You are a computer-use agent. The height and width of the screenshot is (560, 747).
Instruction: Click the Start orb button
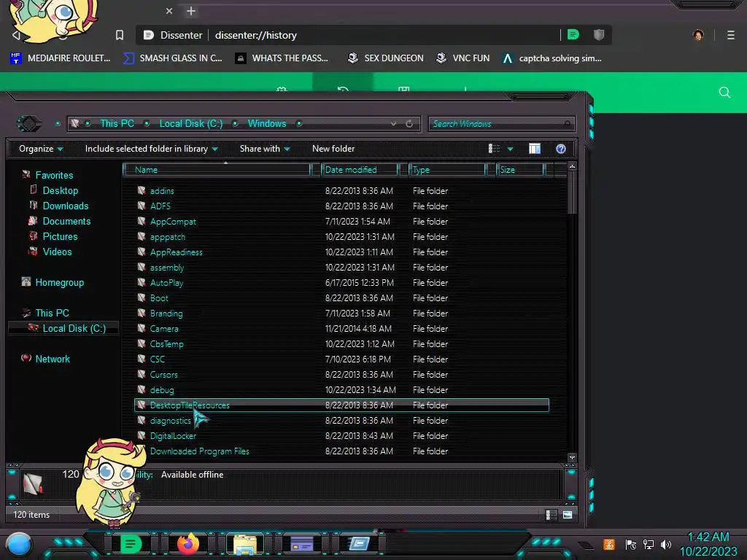pos(19,545)
